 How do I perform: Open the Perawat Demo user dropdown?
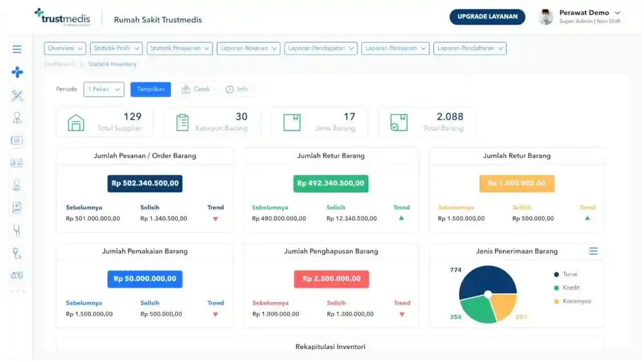617,13
